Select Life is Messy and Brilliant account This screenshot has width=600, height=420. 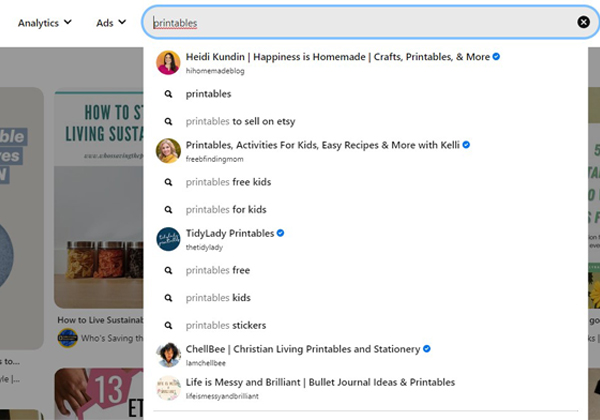(x=365, y=388)
